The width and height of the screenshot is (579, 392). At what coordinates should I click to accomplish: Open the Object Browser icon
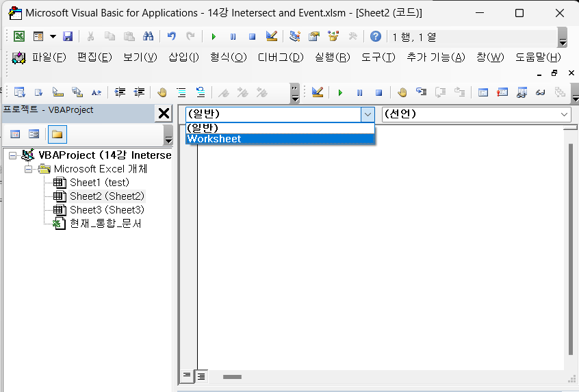tap(333, 36)
